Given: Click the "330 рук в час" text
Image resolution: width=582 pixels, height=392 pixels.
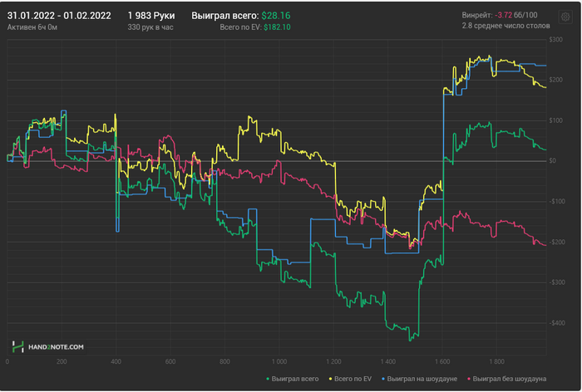Looking at the screenshot, I should point(152,27).
